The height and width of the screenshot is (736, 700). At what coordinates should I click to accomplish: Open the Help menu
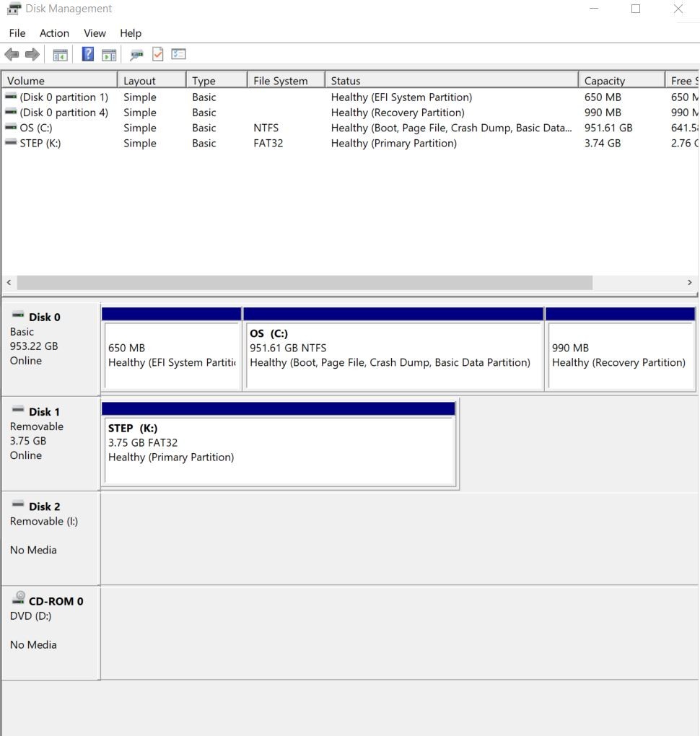[x=131, y=33]
